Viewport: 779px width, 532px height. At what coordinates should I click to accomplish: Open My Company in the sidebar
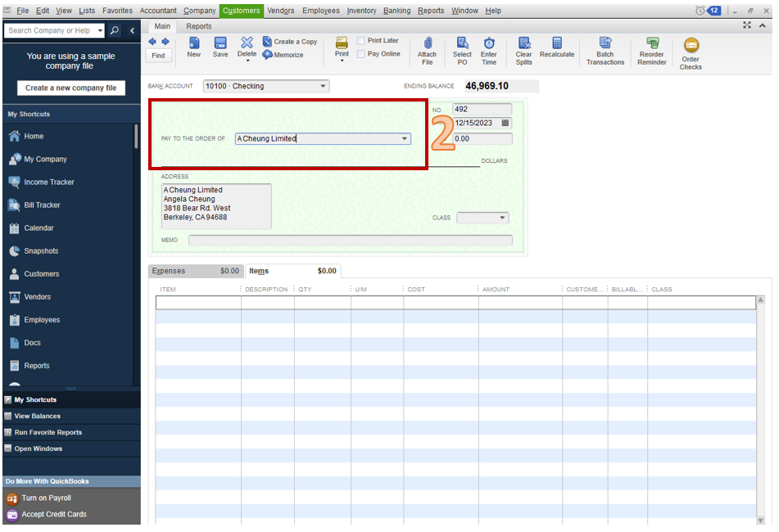pyautogui.click(x=45, y=160)
